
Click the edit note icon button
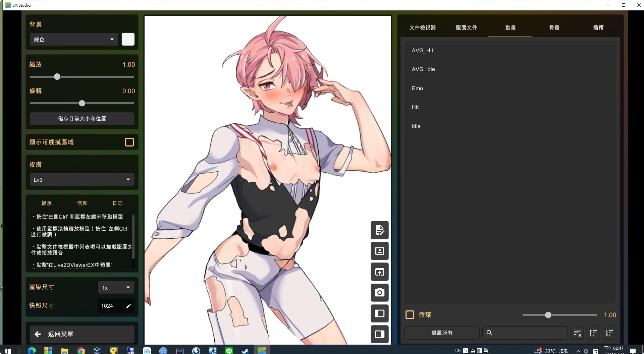(x=379, y=230)
